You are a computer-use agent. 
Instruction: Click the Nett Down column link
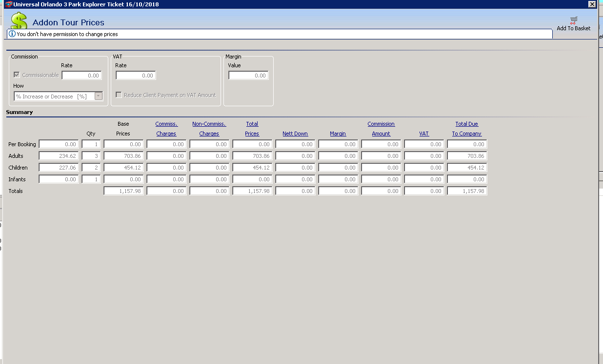(295, 134)
